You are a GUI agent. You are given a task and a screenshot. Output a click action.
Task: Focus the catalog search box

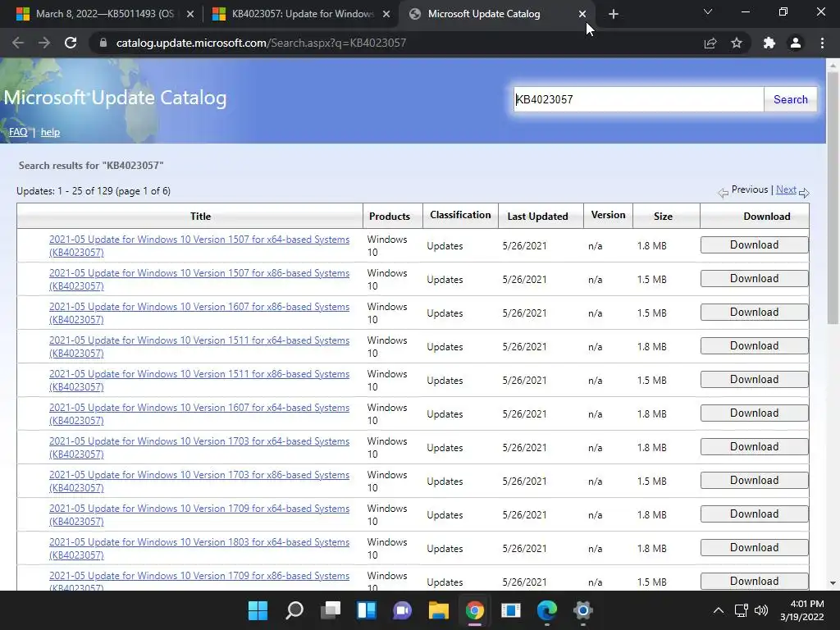coord(638,99)
